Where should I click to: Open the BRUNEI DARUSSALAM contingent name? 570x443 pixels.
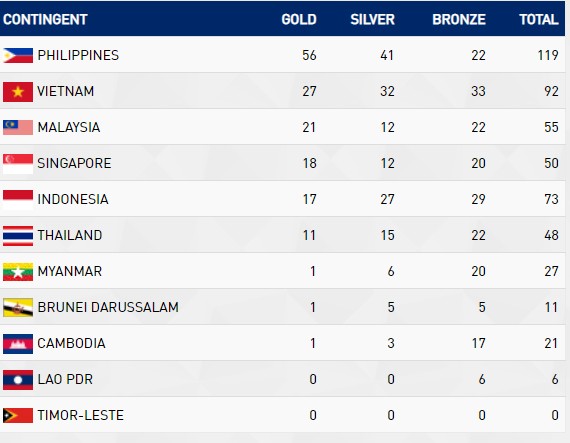pos(108,307)
